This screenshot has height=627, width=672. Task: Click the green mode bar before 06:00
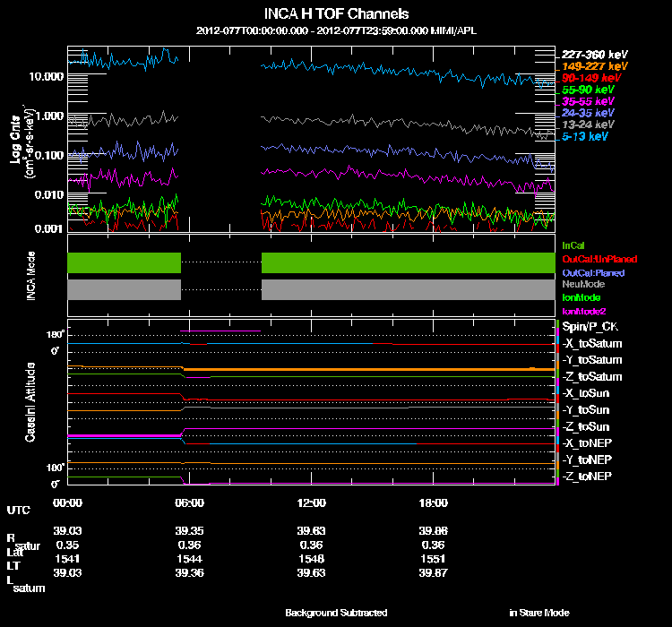[x=124, y=262]
